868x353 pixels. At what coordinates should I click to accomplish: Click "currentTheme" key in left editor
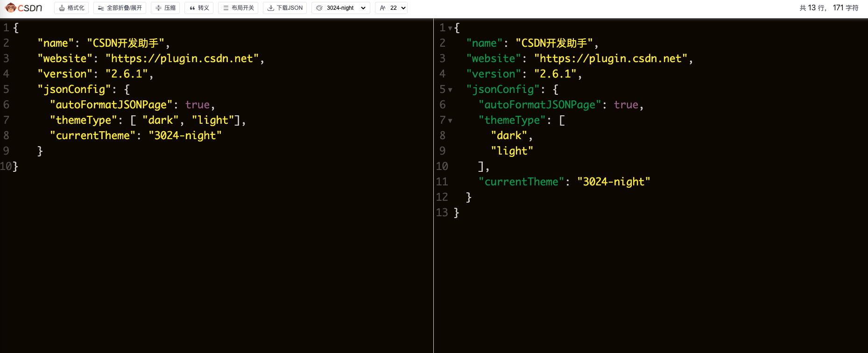[93, 135]
